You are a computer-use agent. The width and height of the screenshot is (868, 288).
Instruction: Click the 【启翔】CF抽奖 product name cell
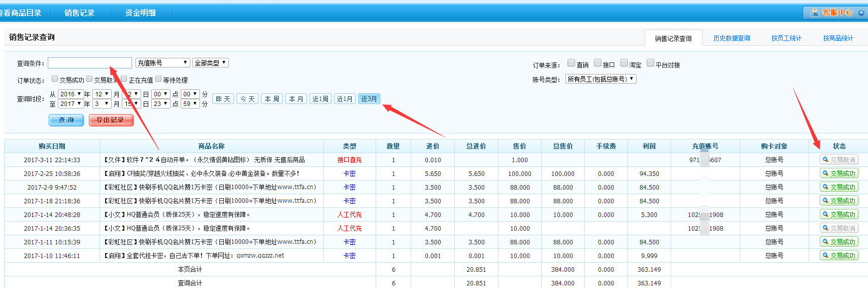[202, 173]
